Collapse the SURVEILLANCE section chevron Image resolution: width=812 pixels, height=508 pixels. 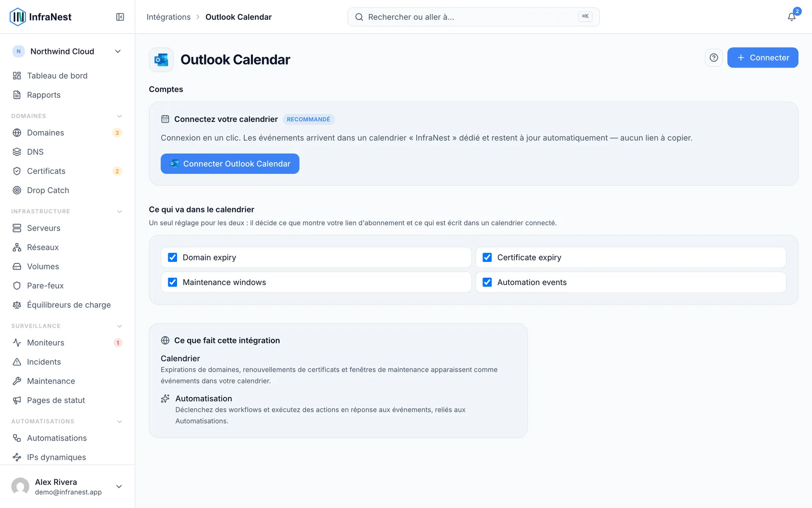pos(119,326)
